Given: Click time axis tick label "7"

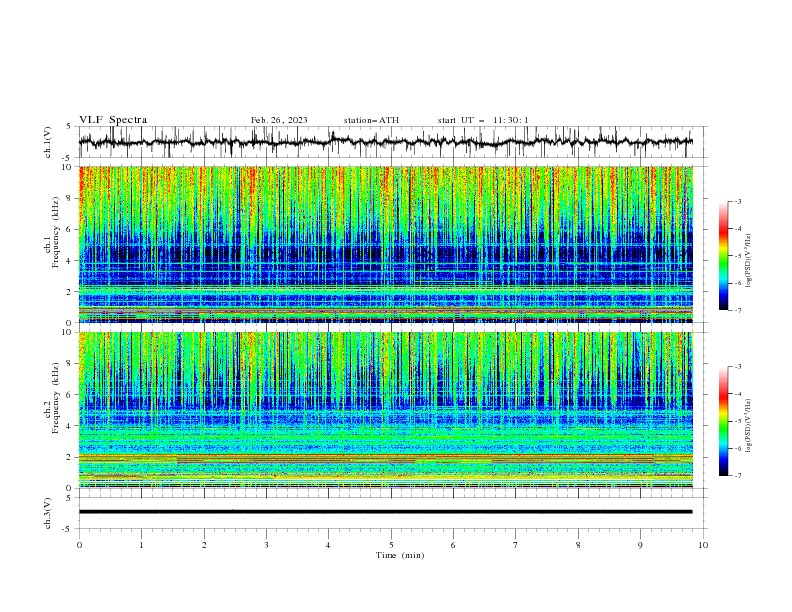Looking at the screenshot, I should [516, 545].
